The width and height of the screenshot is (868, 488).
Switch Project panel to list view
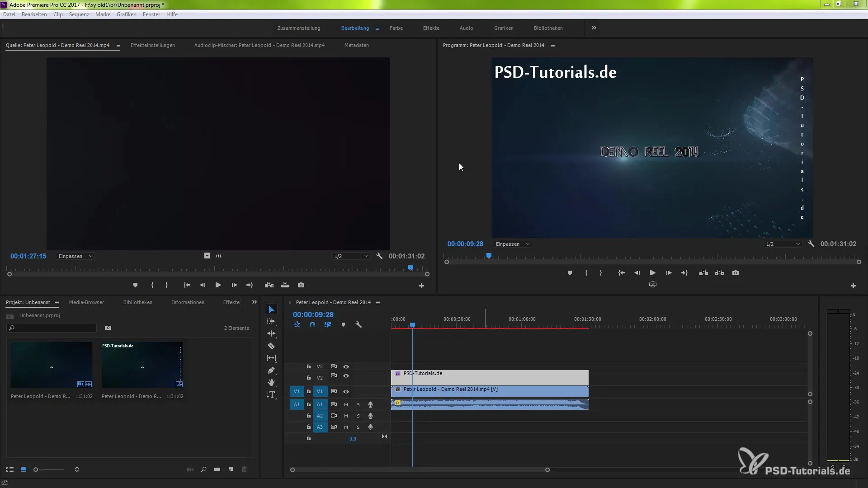point(10,469)
